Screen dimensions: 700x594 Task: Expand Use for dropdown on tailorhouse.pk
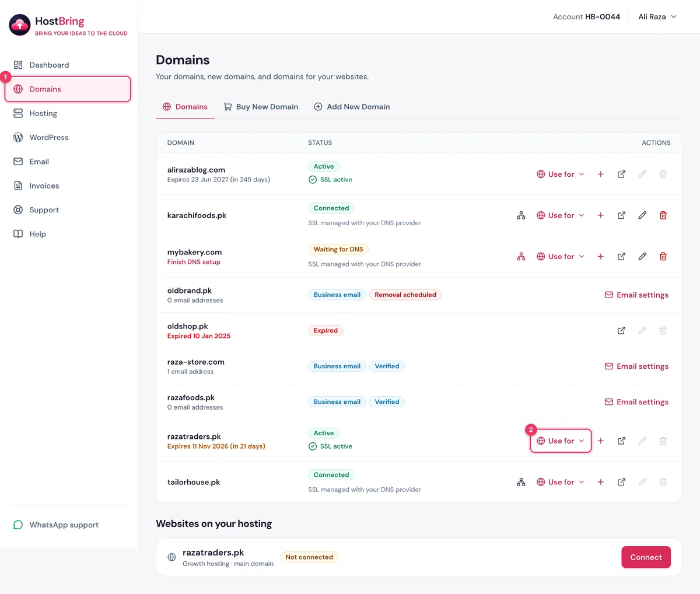tap(561, 482)
